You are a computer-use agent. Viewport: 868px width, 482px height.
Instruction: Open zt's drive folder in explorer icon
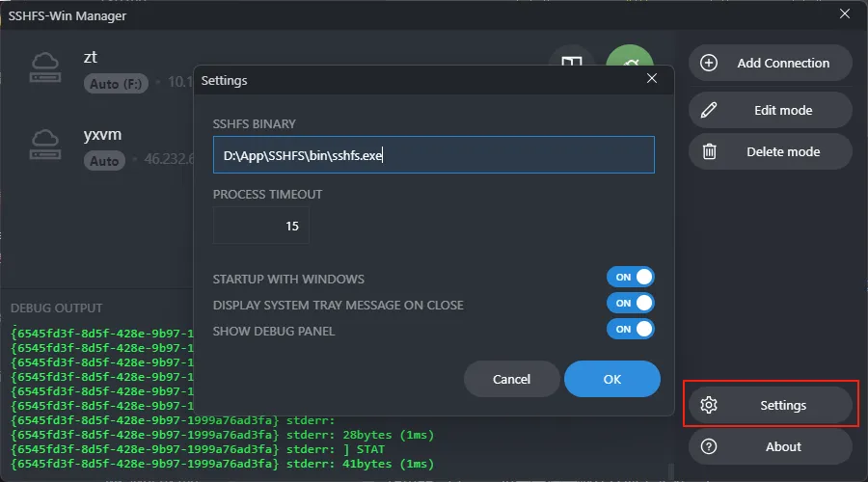point(572,63)
